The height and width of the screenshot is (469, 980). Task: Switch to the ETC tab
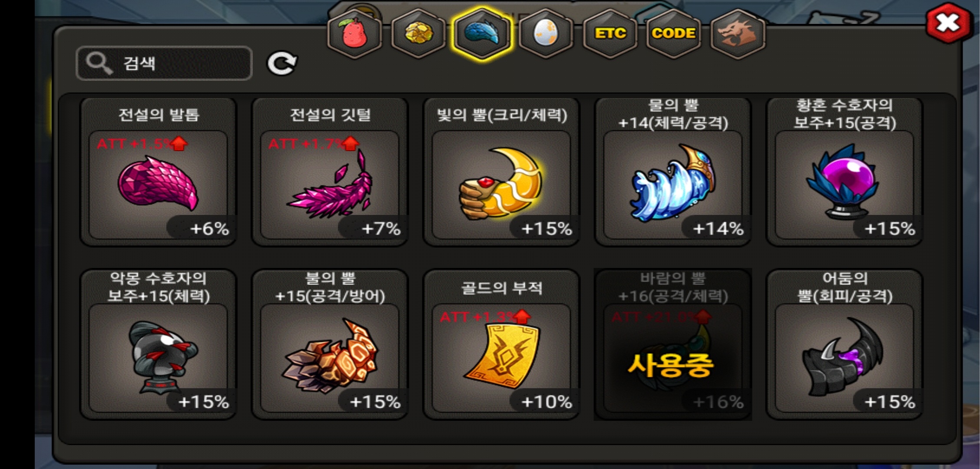tap(610, 33)
